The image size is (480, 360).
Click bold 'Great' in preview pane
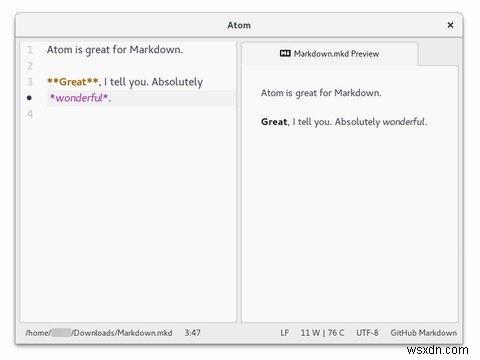click(274, 122)
